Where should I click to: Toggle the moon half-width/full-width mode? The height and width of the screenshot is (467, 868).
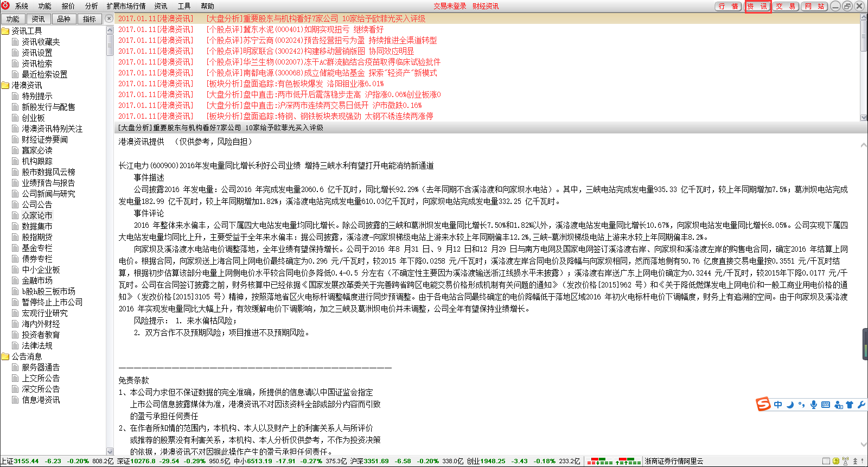point(790,405)
